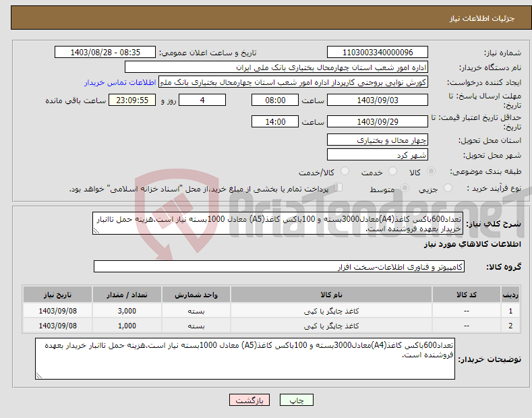The width and height of the screenshot is (532, 418).
Task: Click the کد کالا column header
Action: (467, 295)
